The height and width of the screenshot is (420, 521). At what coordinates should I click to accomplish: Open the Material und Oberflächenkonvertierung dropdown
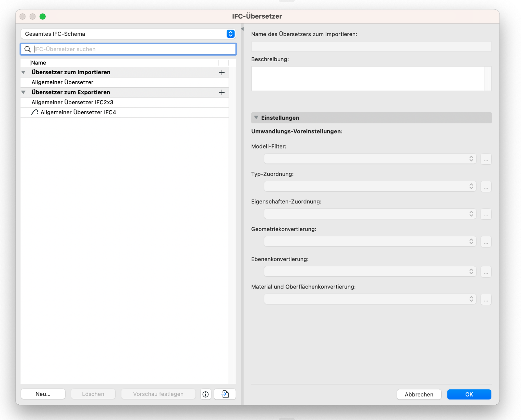[370, 299]
